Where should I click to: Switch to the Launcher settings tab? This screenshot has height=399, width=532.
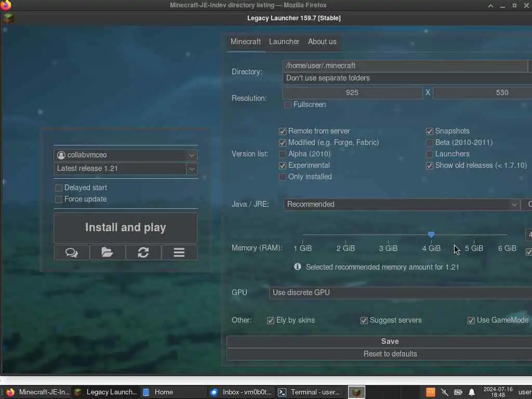tap(284, 42)
